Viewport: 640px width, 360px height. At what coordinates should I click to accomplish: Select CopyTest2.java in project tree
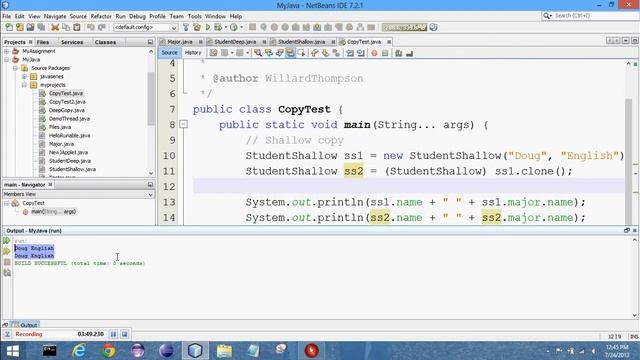[x=67, y=102]
